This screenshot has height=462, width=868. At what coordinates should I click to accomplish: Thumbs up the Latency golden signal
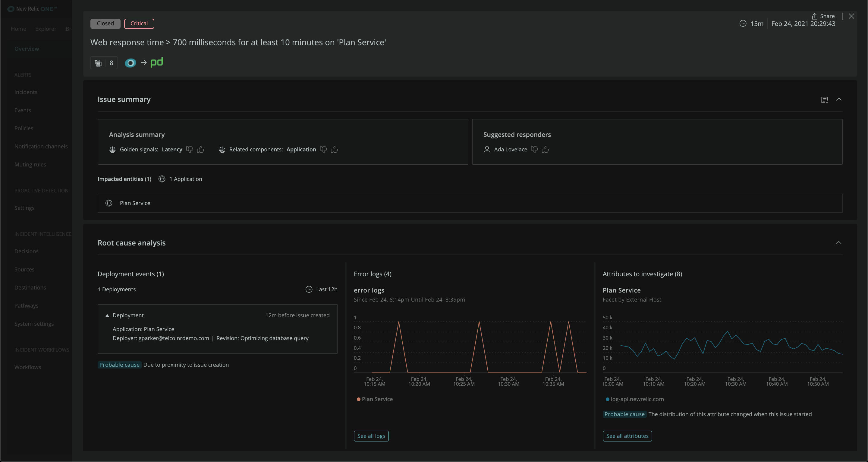click(200, 149)
